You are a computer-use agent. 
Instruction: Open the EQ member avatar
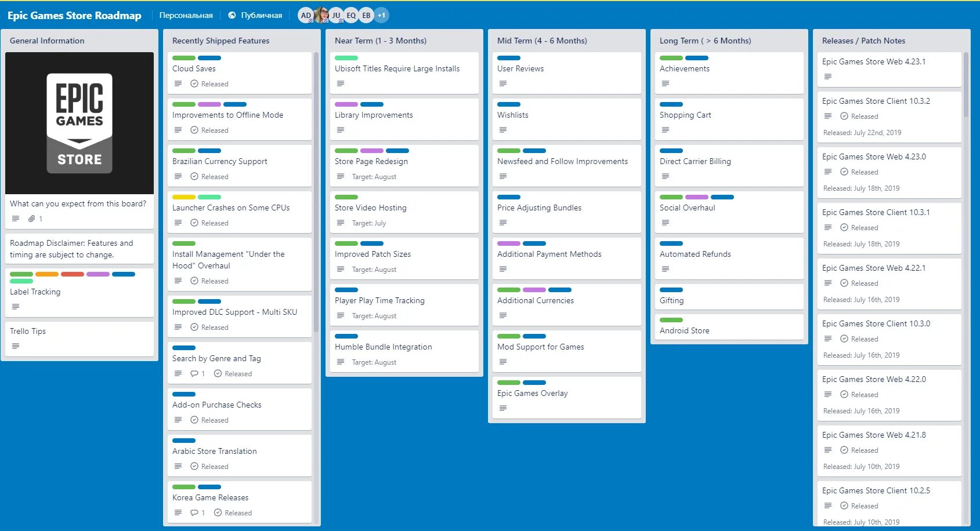click(351, 16)
